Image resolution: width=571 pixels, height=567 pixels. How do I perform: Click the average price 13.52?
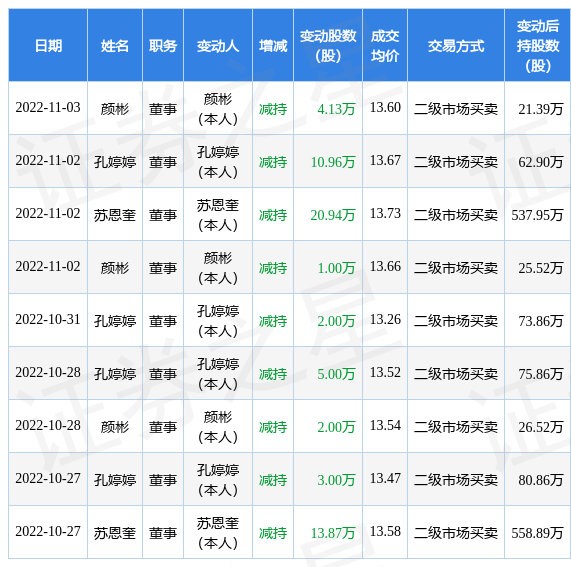point(385,373)
